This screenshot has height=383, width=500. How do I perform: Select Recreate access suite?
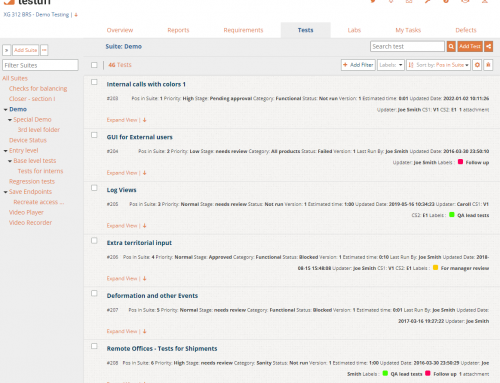39,202
